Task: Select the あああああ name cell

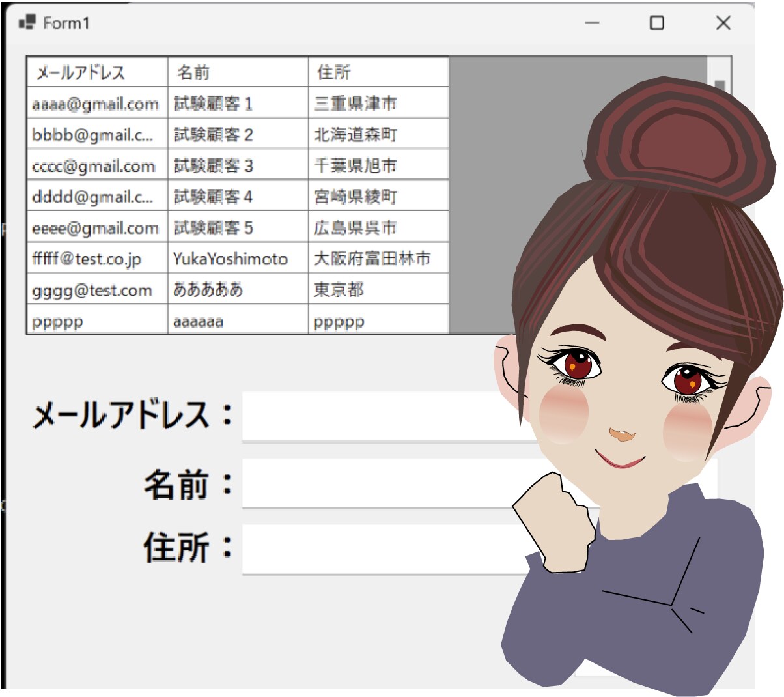Action: click(238, 289)
